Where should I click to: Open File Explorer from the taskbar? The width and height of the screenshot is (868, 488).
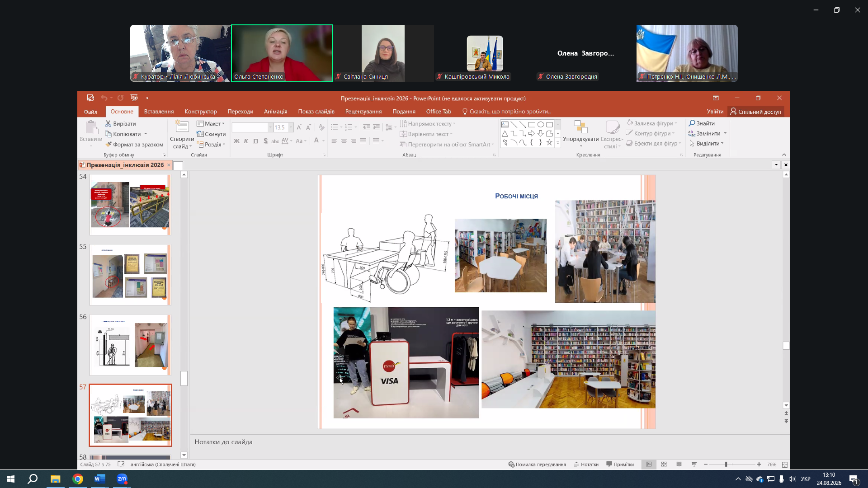[x=55, y=479]
